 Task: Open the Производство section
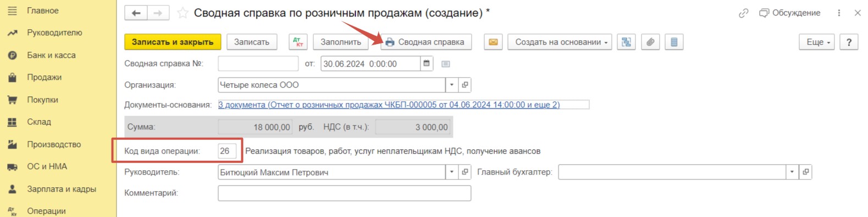coord(54,144)
